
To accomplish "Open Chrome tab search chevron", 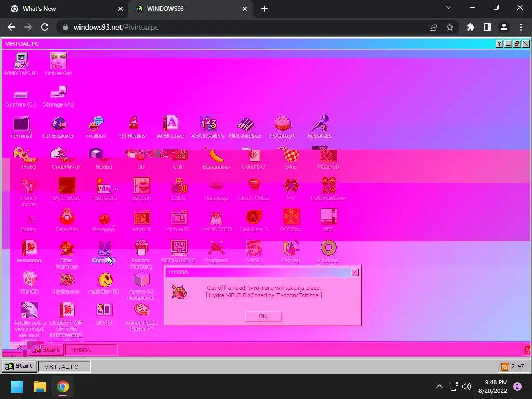I will point(448,7).
